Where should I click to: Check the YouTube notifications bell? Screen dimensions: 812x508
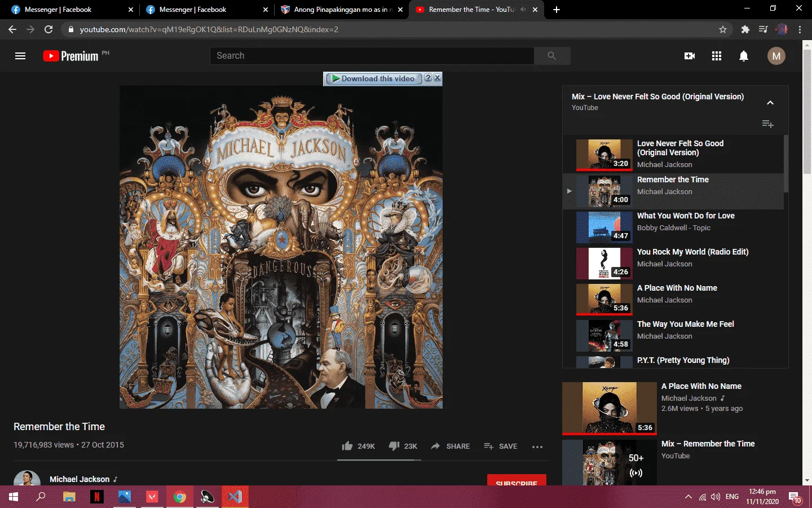click(x=744, y=56)
